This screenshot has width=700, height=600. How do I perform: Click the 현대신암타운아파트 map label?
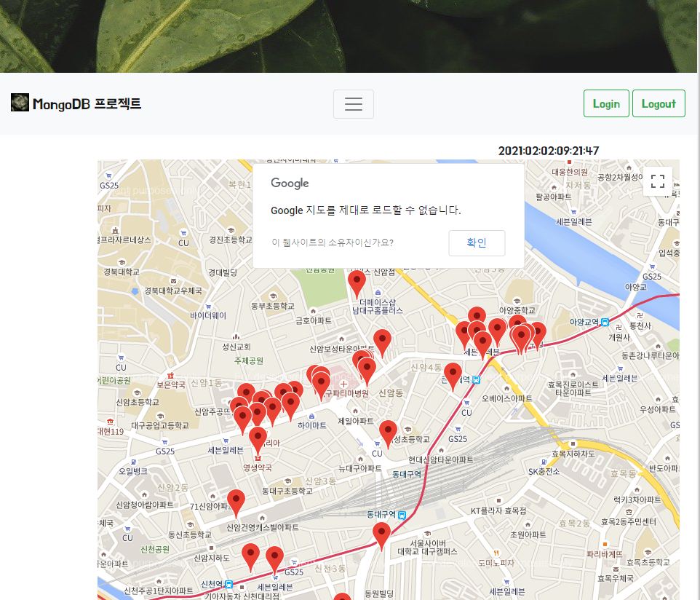pyautogui.click(x=441, y=459)
